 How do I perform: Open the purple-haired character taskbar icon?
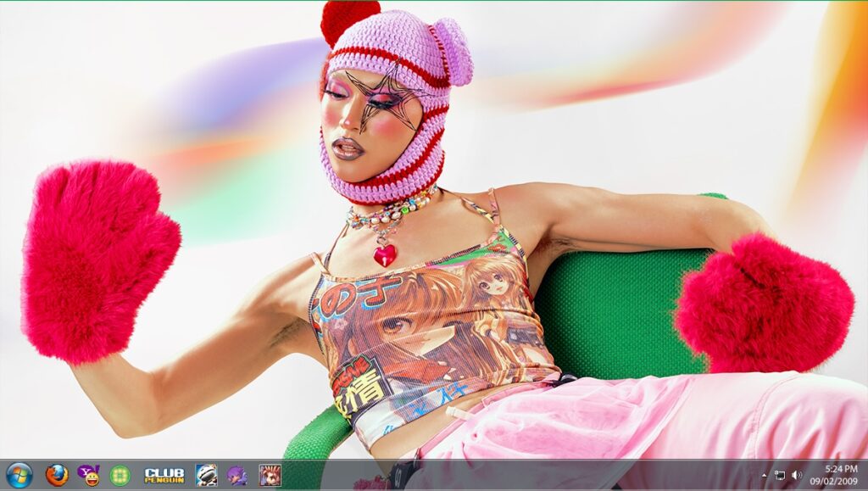tap(237, 475)
